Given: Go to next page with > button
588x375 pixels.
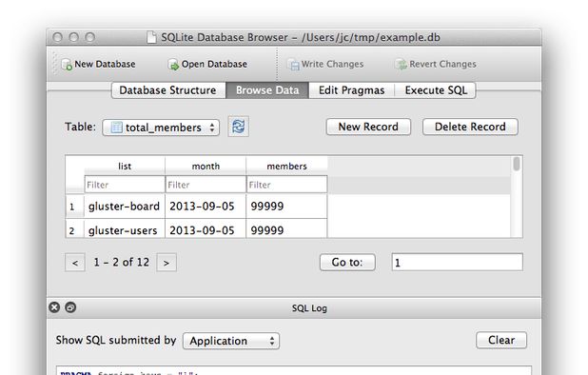Looking at the screenshot, I should click(167, 263).
